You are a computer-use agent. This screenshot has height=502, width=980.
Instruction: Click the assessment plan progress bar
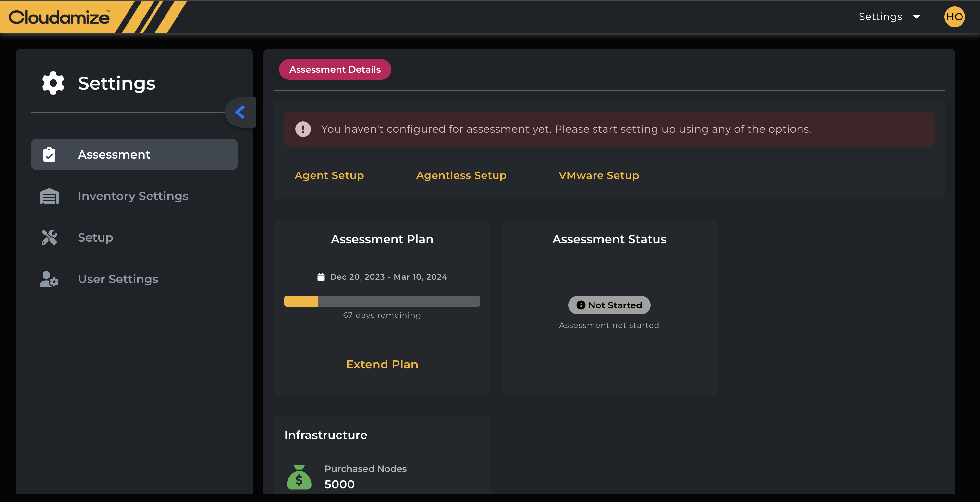click(382, 301)
